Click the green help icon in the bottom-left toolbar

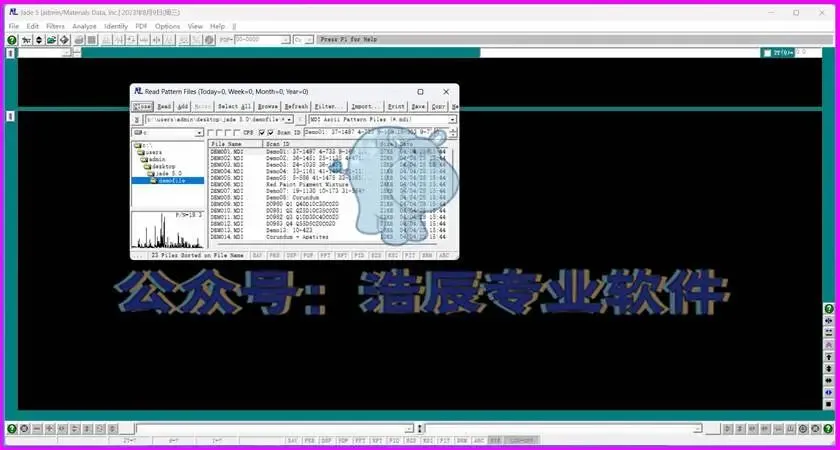12,429
